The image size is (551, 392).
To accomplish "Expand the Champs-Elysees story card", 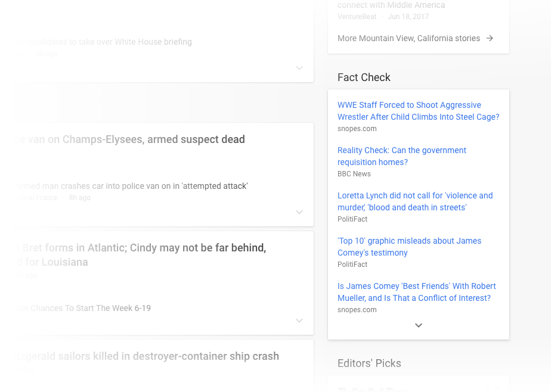I will 299,212.
